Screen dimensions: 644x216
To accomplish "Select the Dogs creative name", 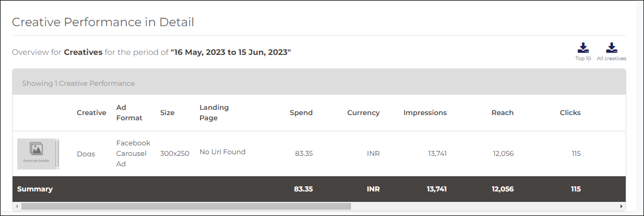I will 86,154.
